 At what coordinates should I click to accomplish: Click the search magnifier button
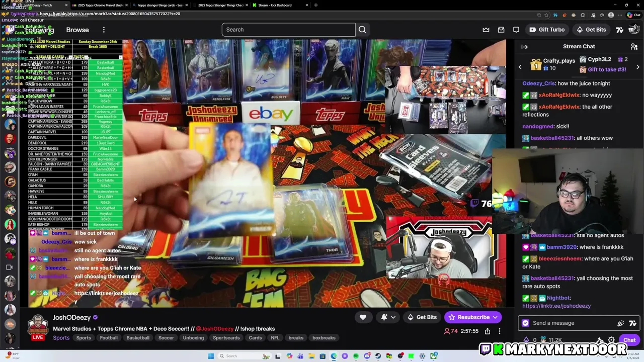pos(362,30)
